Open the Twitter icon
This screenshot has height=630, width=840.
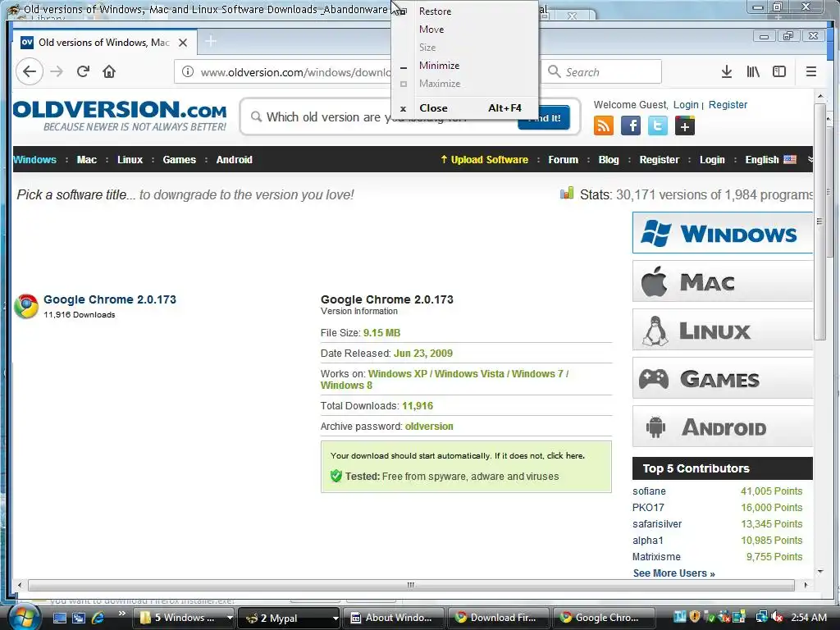tap(658, 126)
